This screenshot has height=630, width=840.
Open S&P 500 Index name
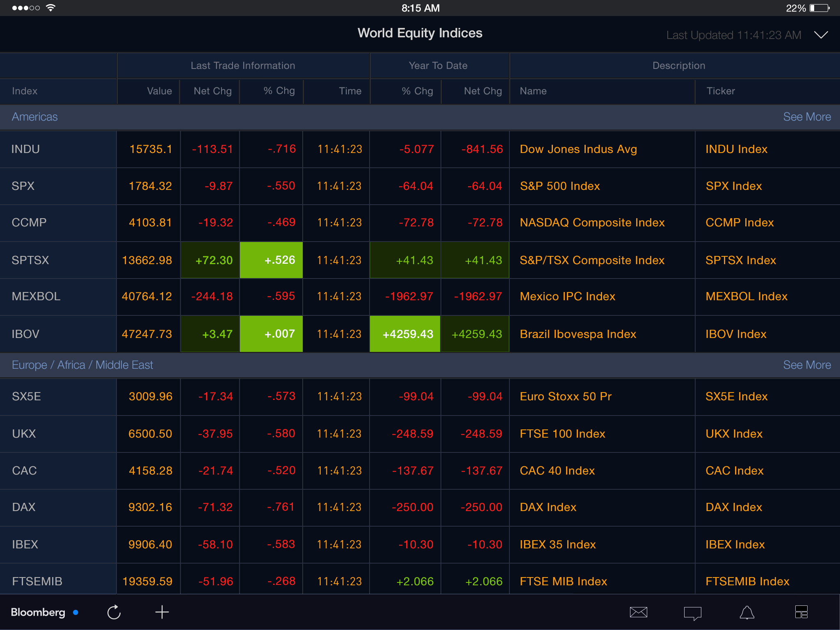pyautogui.click(x=560, y=186)
